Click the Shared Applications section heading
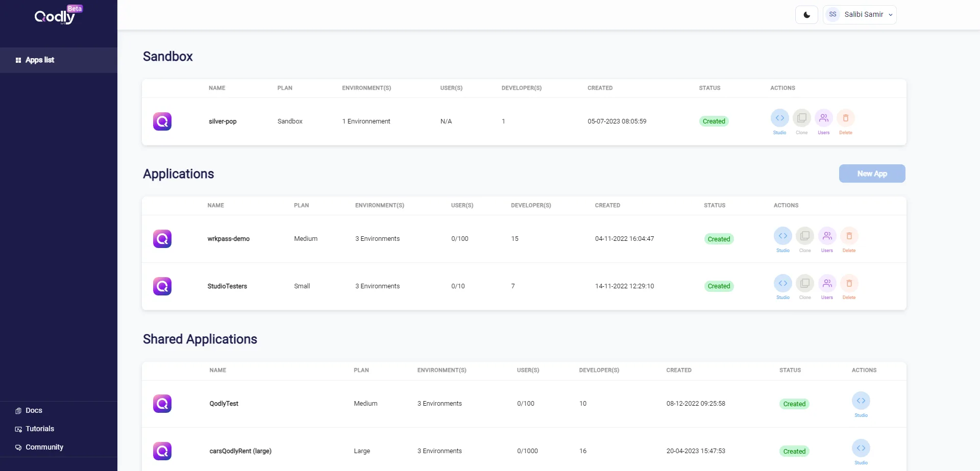This screenshot has height=471, width=980. coord(200,339)
